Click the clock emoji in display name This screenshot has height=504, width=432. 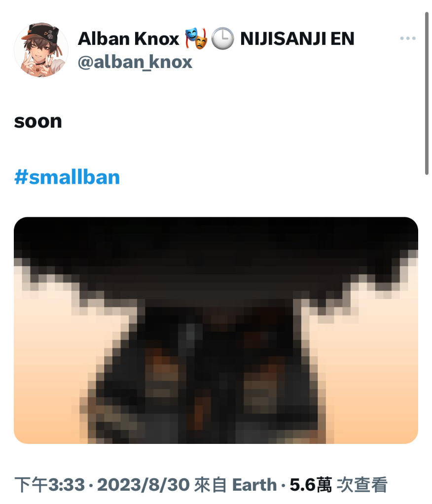coord(222,38)
